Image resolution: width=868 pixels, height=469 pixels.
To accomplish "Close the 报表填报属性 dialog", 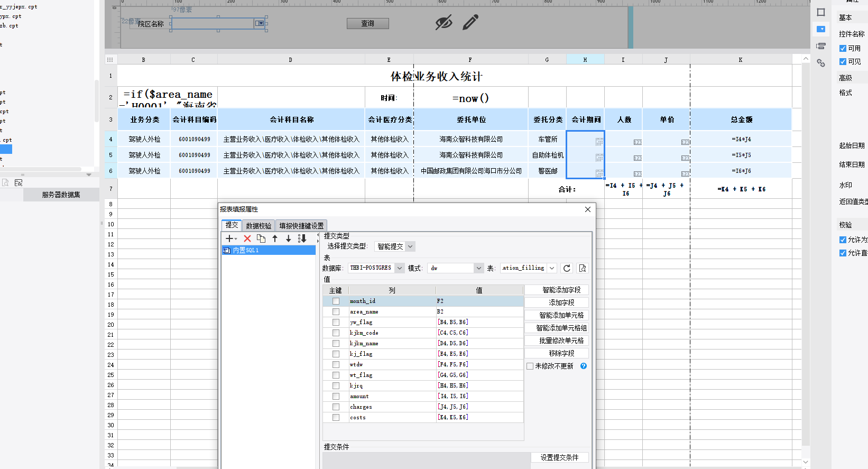I will [588, 209].
